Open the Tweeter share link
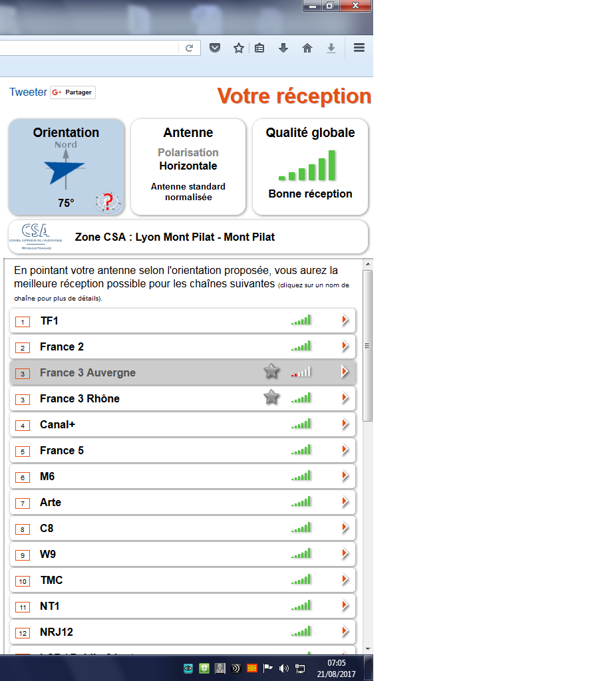616x681 pixels. (28, 92)
